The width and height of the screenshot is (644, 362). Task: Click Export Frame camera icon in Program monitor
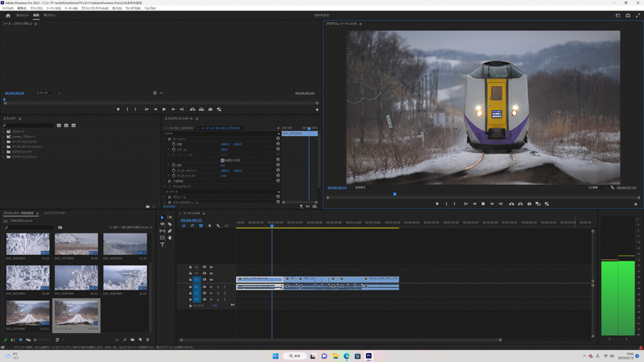point(529,204)
